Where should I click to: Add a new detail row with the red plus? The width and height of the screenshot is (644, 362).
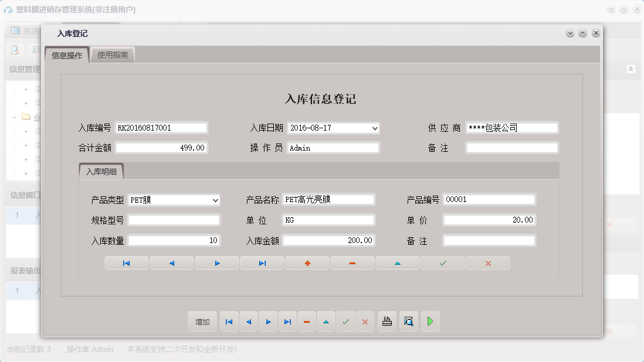[x=307, y=262]
